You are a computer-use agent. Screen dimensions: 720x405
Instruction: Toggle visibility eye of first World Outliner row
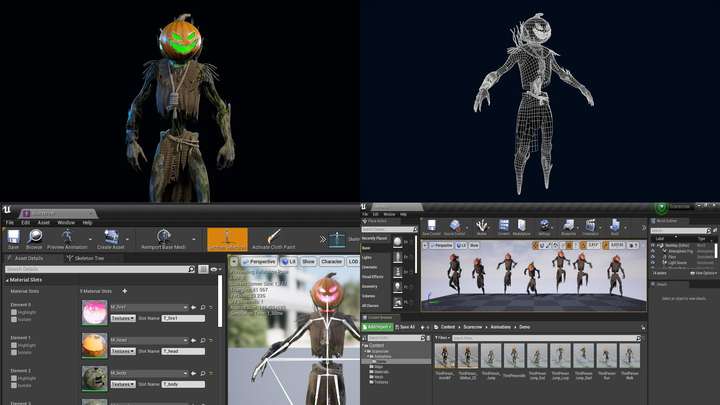coord(653,246)
